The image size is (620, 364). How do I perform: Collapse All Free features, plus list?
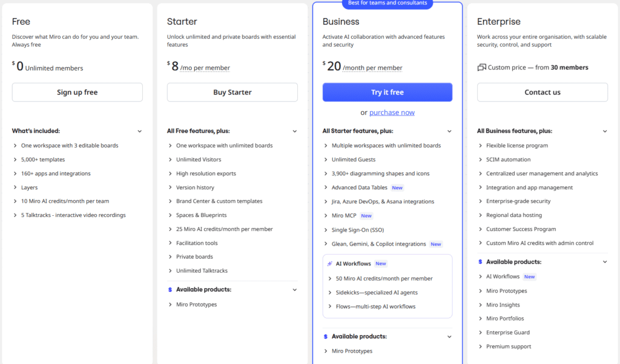295,131
